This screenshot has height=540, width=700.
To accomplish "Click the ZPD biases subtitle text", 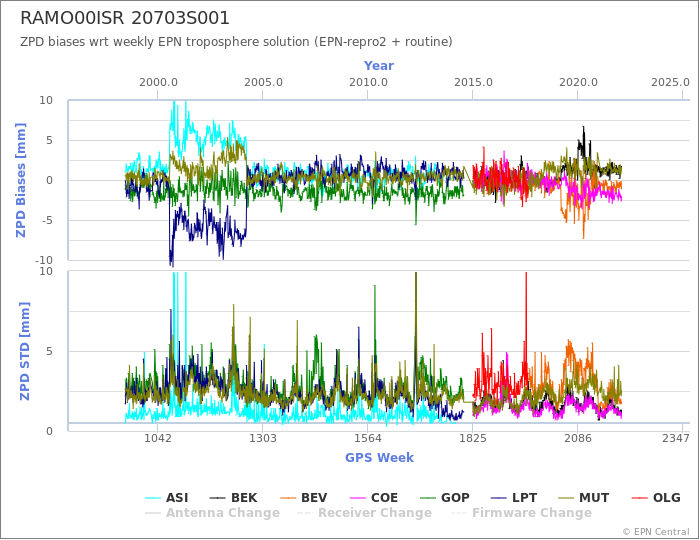I will (x=236, y=42).
